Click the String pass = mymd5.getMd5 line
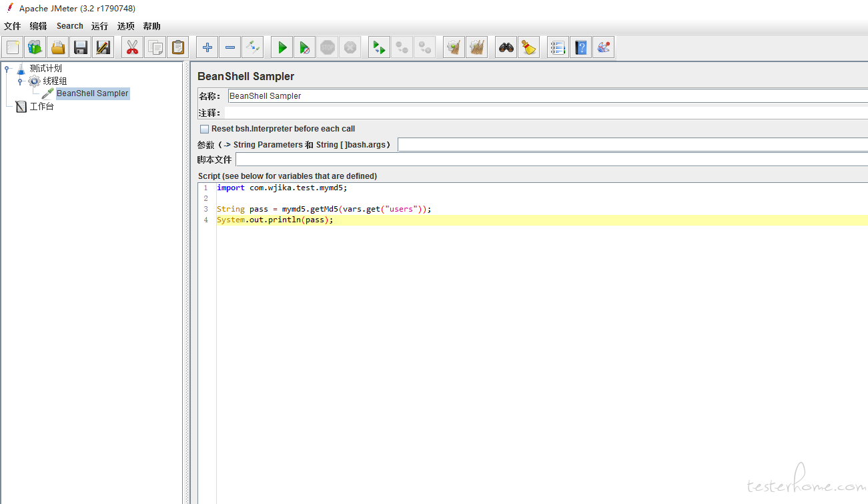This screenshot has width=868, height=504. pos(324,209)
